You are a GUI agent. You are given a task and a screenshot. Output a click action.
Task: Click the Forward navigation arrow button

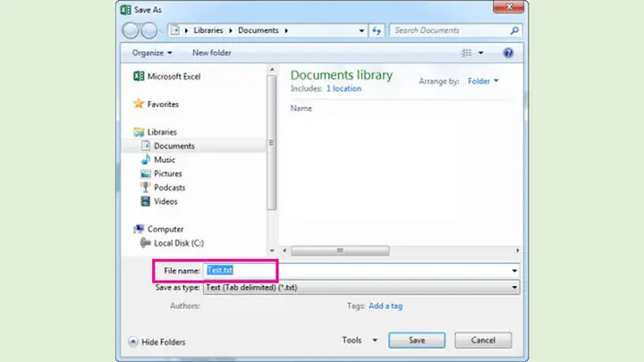point(149,30)
